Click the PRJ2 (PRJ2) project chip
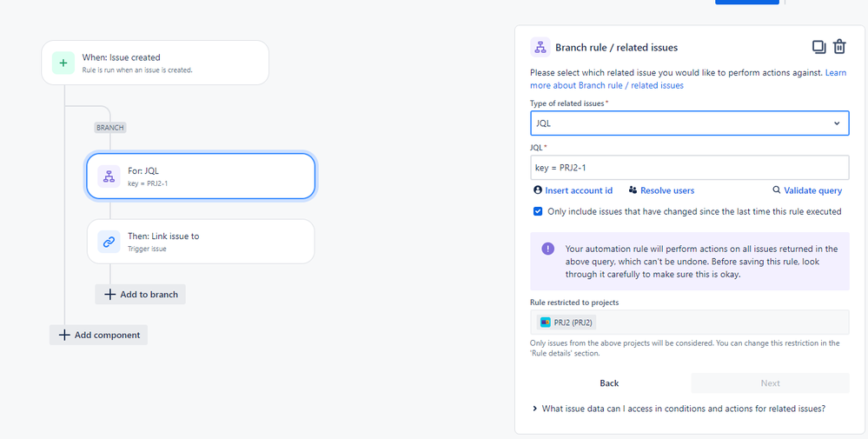 pyautogui.click(x=567, y=323)
